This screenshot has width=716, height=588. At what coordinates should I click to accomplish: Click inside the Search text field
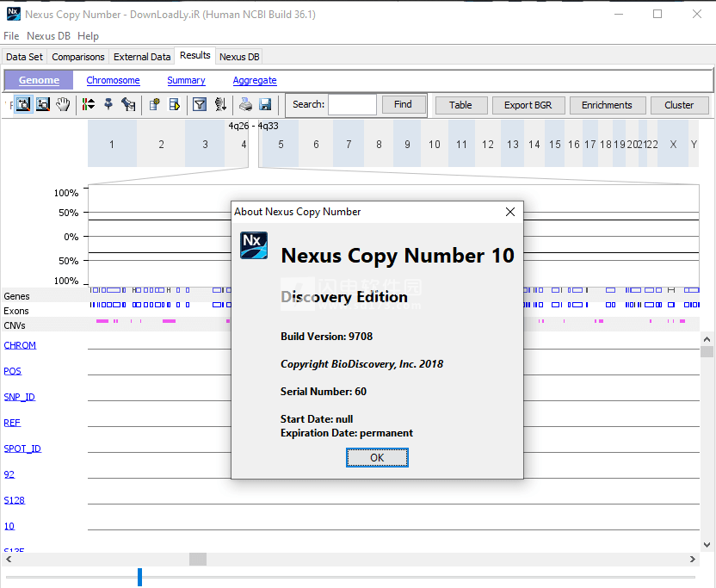point(352,105)
